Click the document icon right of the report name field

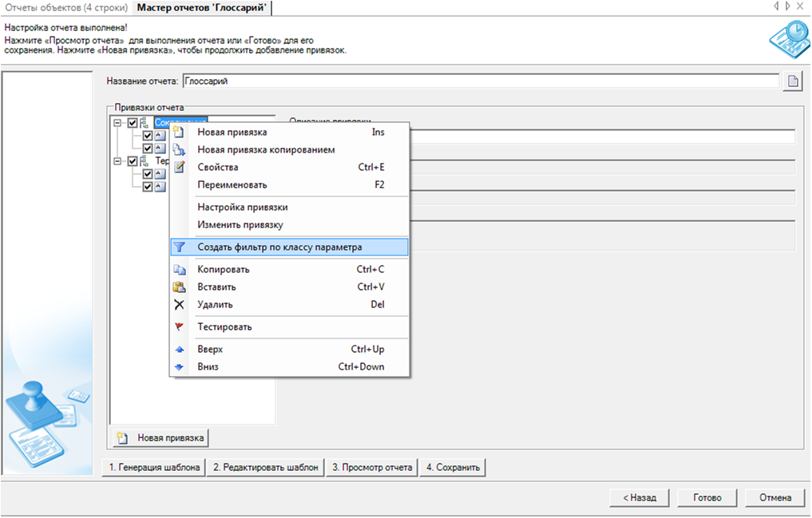click(792, 81)
